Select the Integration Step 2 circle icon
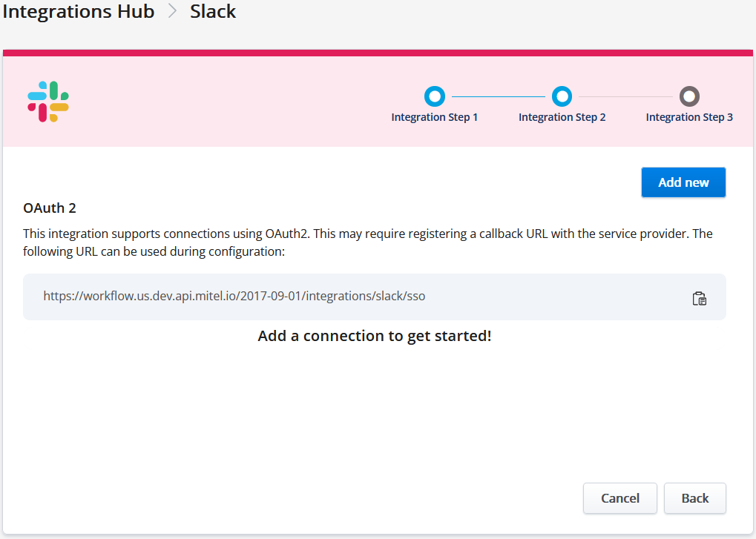The width and height of the screenshot is (756, 539). (x=562, y=96)
